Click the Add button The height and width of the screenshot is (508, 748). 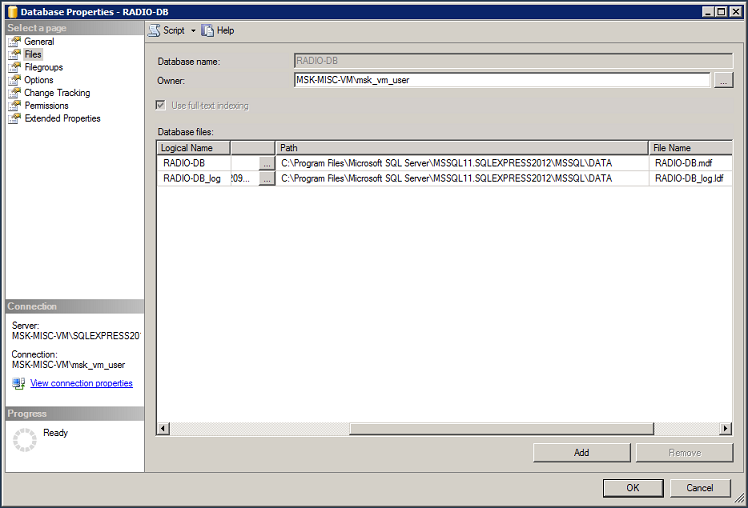(582, 453)
